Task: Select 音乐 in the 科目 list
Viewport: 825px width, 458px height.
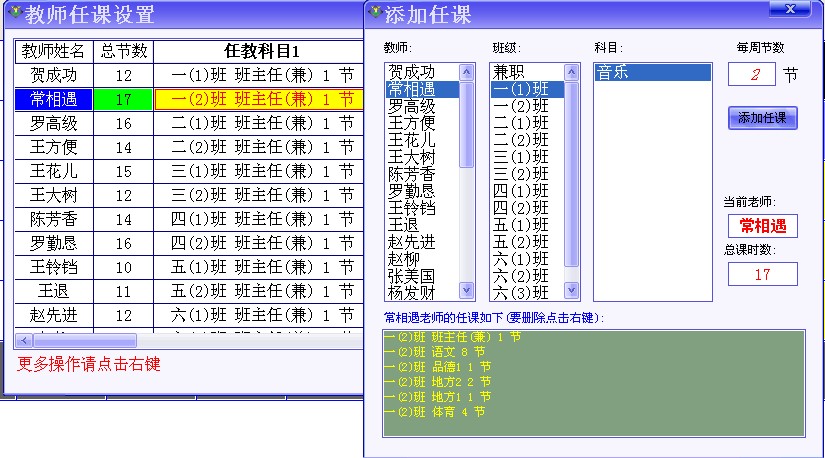Action: click(651, 72)
